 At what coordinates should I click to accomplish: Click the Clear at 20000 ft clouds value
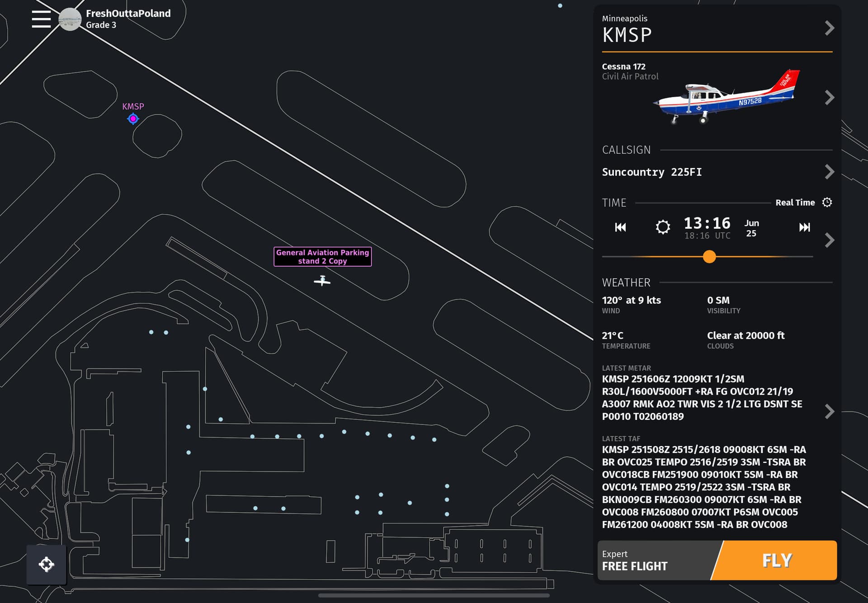click(746, 335)
